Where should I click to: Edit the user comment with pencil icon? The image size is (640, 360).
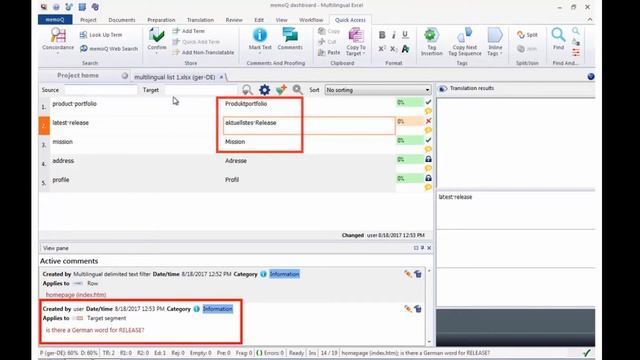tap(408, 309)
